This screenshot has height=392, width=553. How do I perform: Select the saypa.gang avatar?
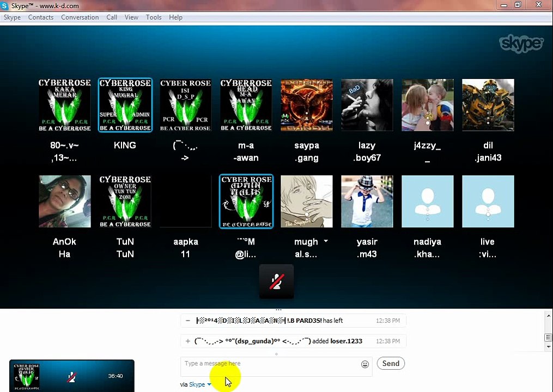pyautogui.click(x=307, y=105)
